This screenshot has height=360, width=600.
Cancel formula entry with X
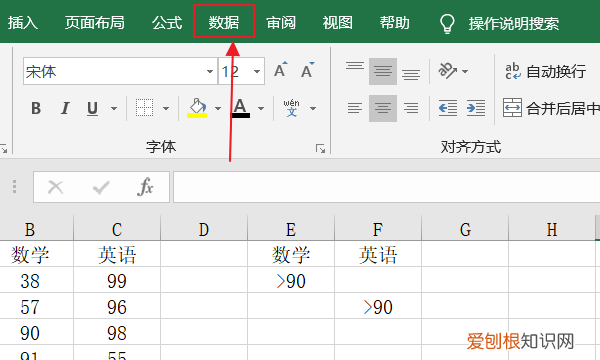pyautogui.click(x=56, y=187)
